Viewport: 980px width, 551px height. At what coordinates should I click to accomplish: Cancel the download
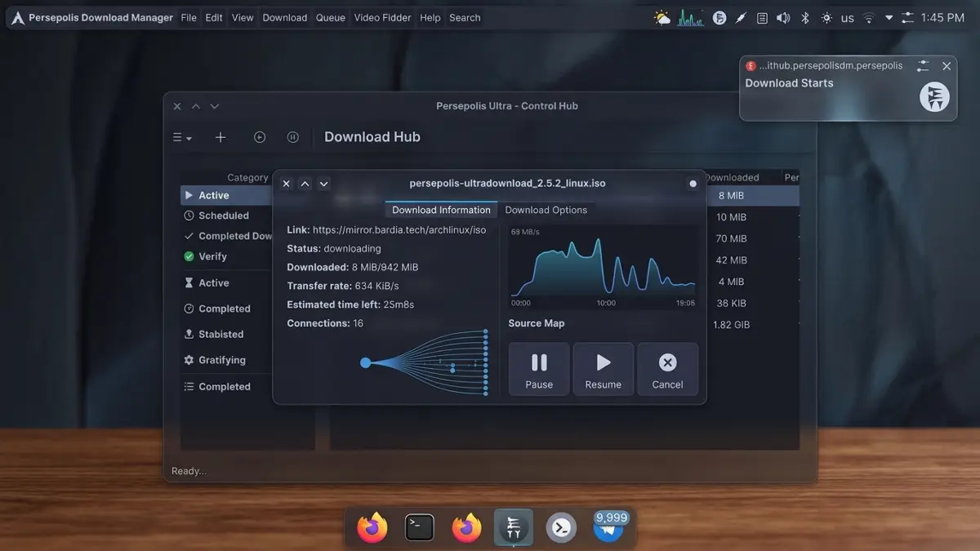pos(667,370)
